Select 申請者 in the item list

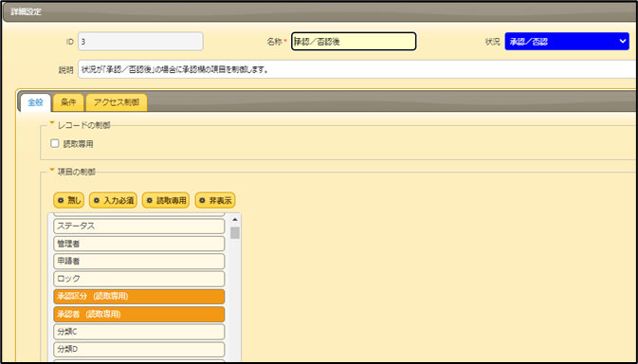pos(139,261)
